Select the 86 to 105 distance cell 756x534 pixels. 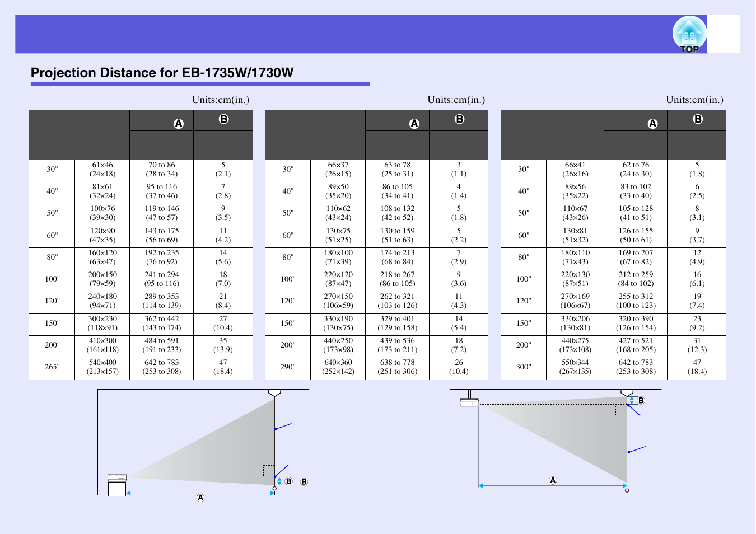click(x=398, y=191)
